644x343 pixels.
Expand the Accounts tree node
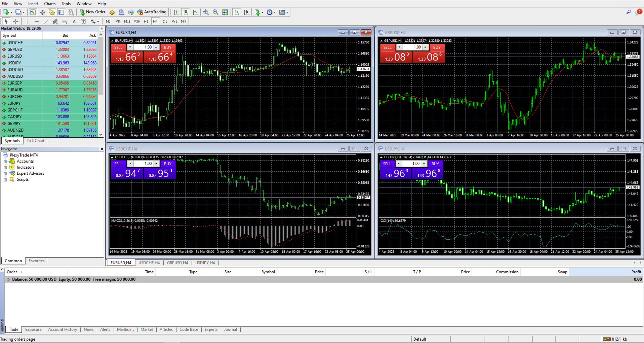coord(5,162)
